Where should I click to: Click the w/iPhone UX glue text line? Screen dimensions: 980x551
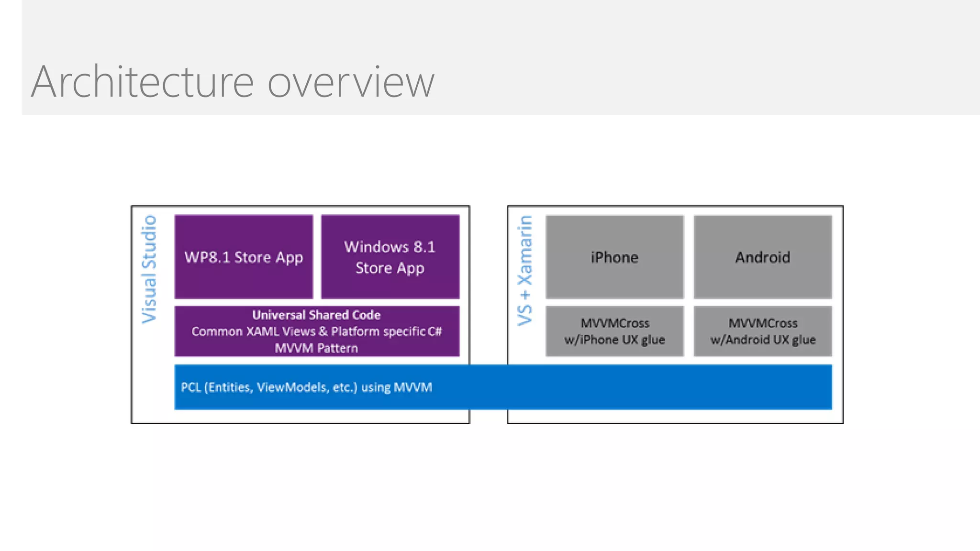tap(614, 340)
